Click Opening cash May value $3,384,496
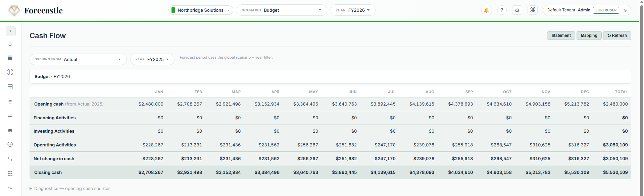 tap(305, 104)
